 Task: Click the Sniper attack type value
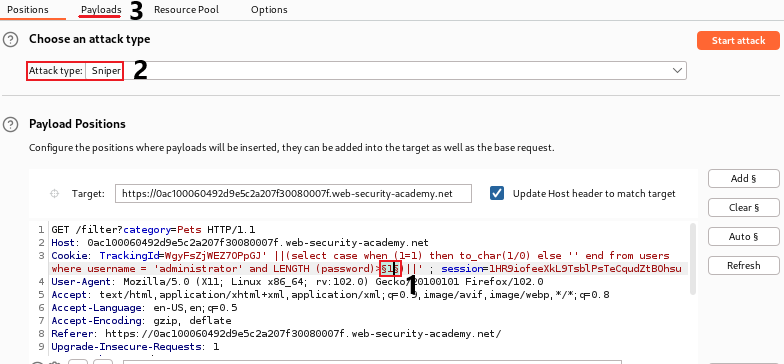(x=106, y=71)
